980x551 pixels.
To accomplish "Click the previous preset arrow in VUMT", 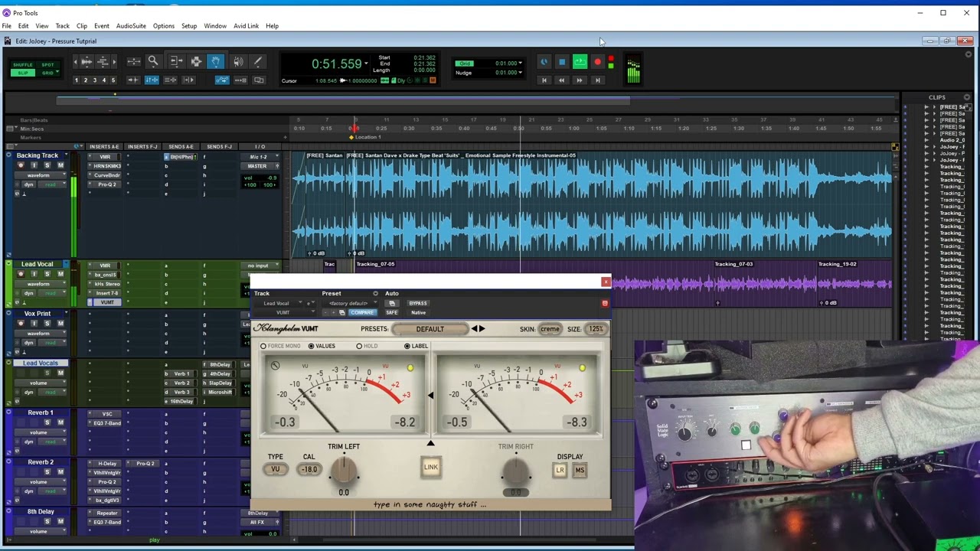I will pyautogui.click(x=474, y=329).
